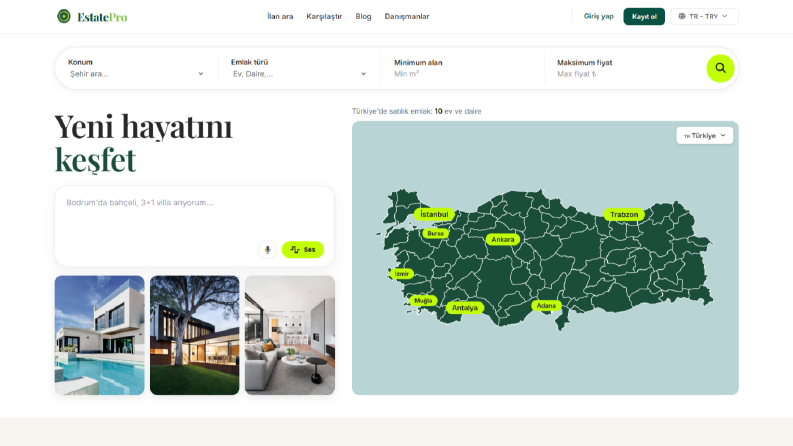793x446 pixels.
Task: Select the Adana map marker
Action: click(x=546, y=306)
